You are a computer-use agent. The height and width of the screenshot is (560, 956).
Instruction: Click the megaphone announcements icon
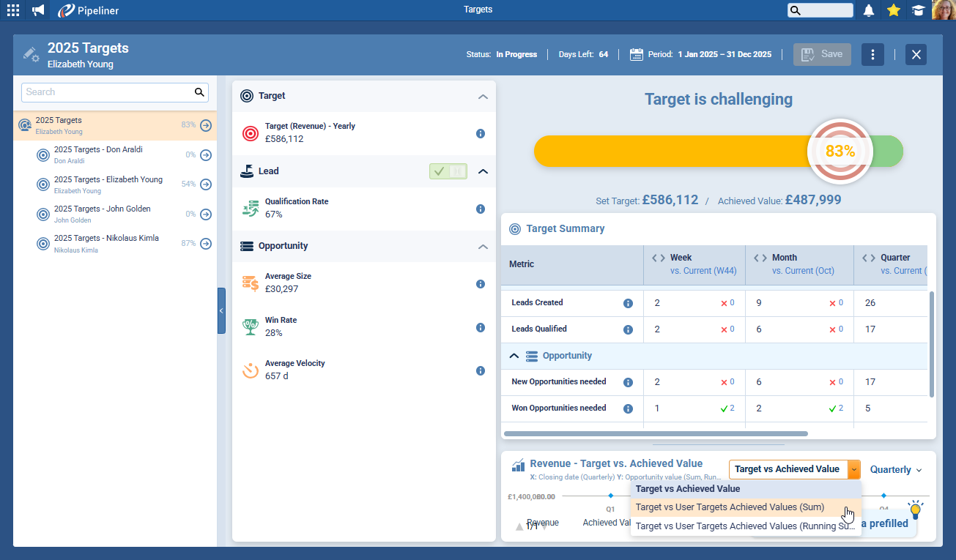tap(38, 10)
